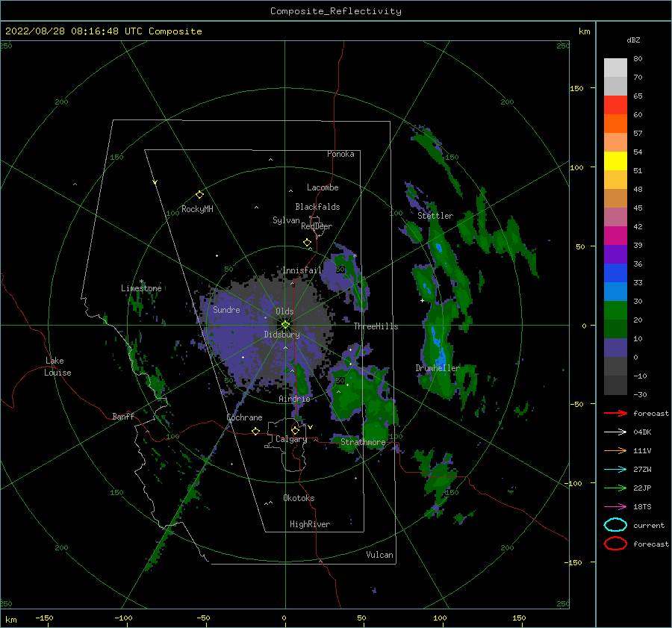Click the yellow radar-center diamond at Olds
The image size is (672, 628).
pyautogui.click(x=285, y=325)
